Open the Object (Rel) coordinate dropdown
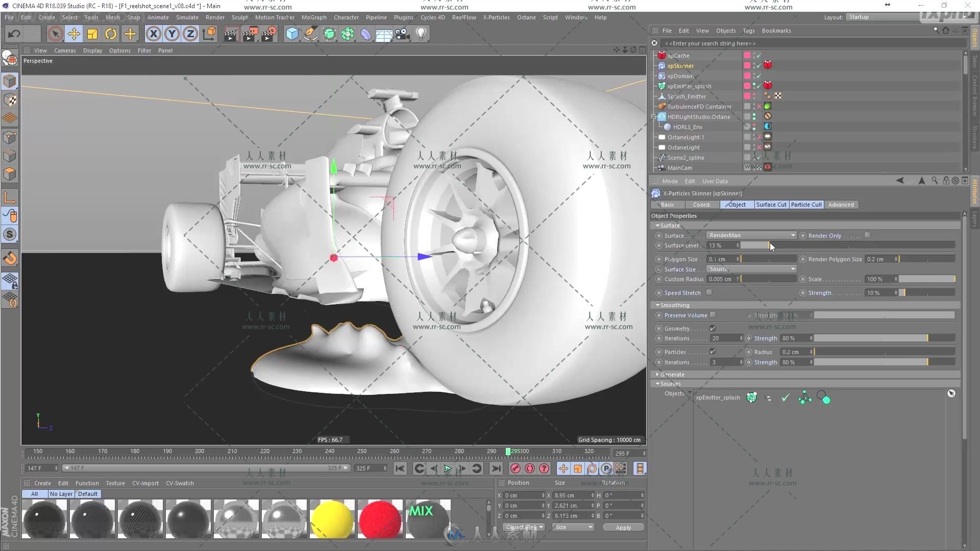This screenshot has width=980, height=551. coord(524,527)
